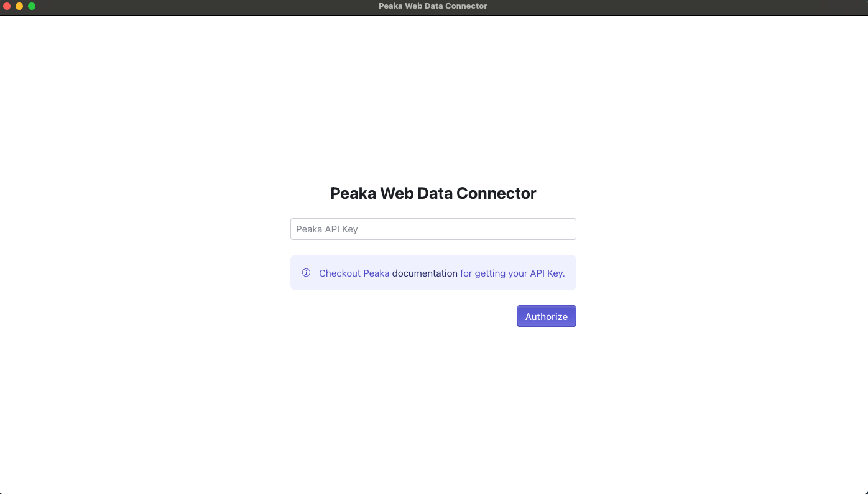Click the word 'Peaka' in the page heading
Viewport: 868px width, 494px height.
(353, 193)
